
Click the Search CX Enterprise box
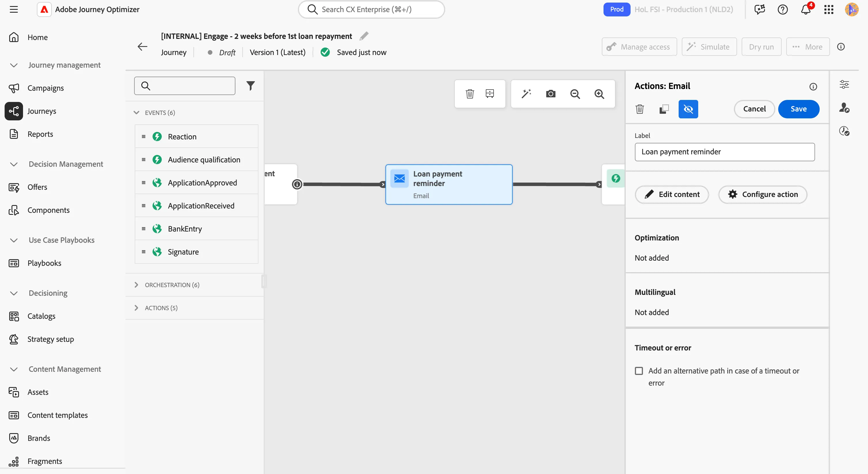tap(371, 10)
